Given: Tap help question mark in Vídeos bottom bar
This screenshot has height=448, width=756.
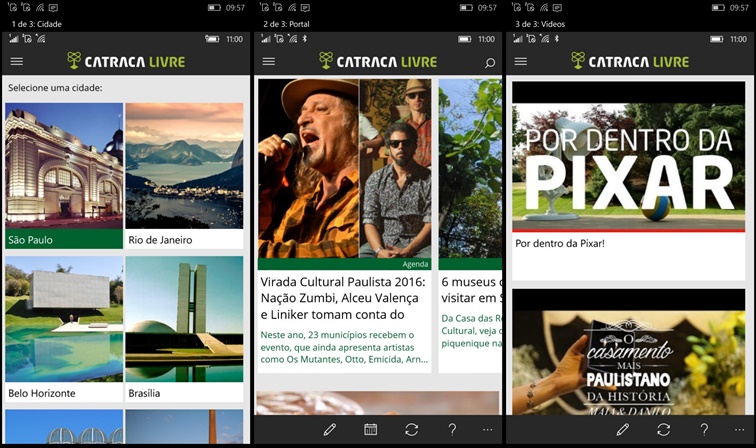Looking at the screenshot, I should [x=704, y=429].
